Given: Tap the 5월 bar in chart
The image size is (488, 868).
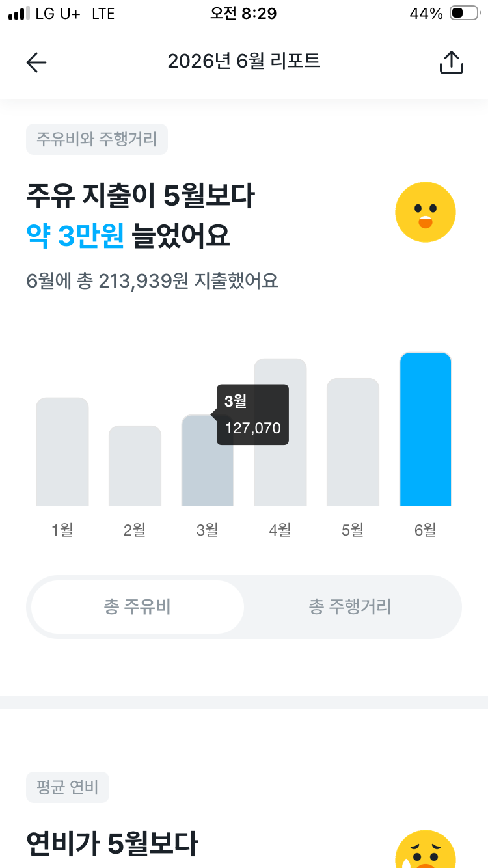Looking at the screenshot, I should click(353, 442).
